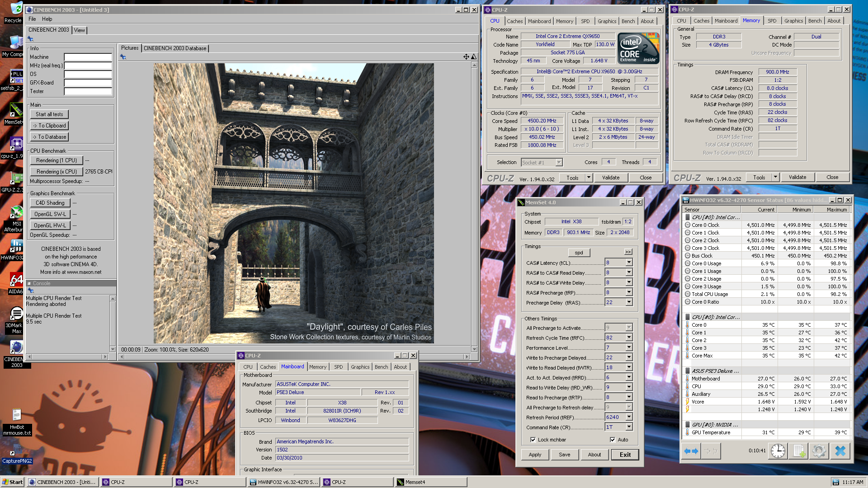Screen dimensions: 868x488
Task: Open RAS# Precharge (tRP) dropdown in MemSet
Action: tap(629, 292)
